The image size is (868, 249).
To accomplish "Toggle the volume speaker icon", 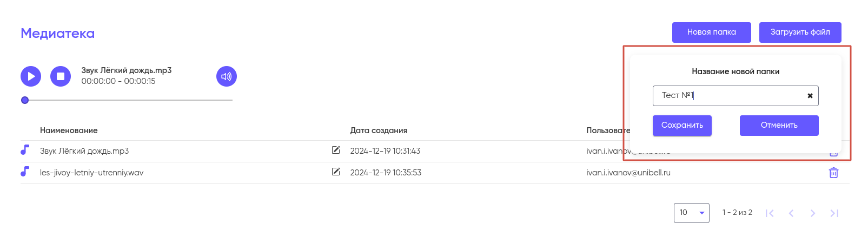I will tap(227, 76).
